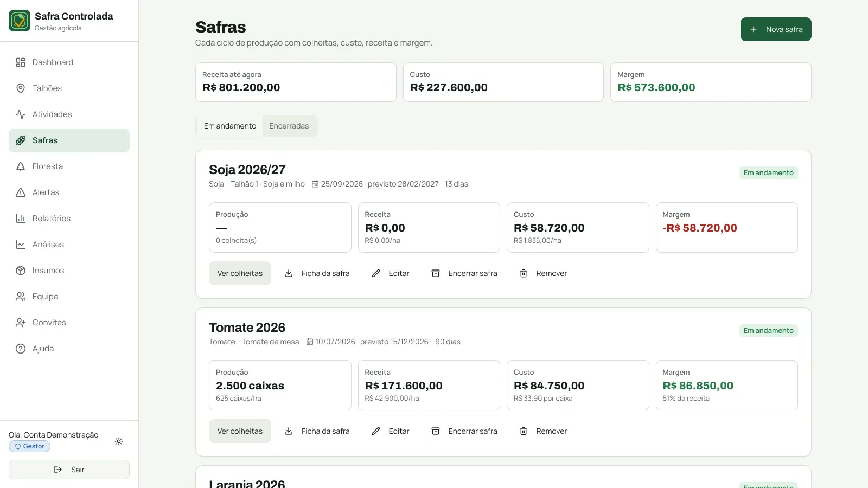Open Equipe page
Viewport: 868px width, 488px height.
(x=69, y=297)
